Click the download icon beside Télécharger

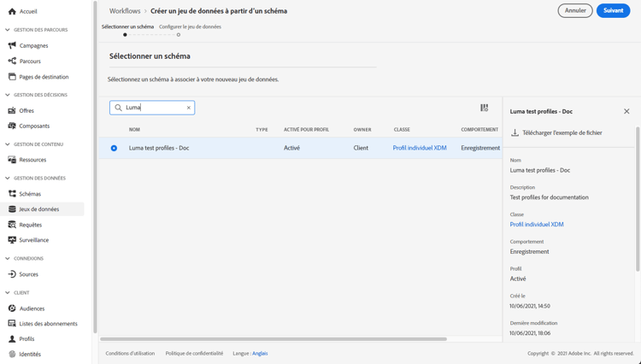tap(515, 132)
